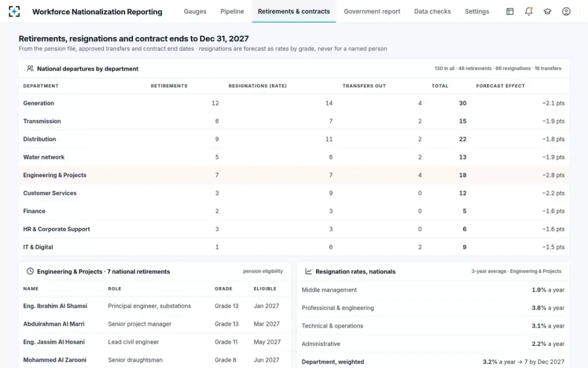Click Senior project manager role
The width and height of the screenshot is (588, 368).
point(140,324)
